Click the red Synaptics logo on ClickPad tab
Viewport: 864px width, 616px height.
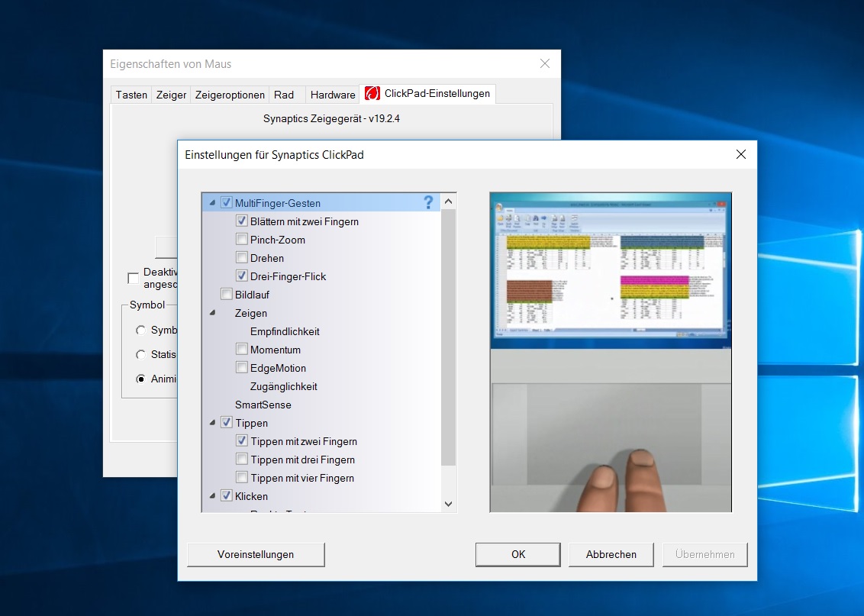pos(372,94)
